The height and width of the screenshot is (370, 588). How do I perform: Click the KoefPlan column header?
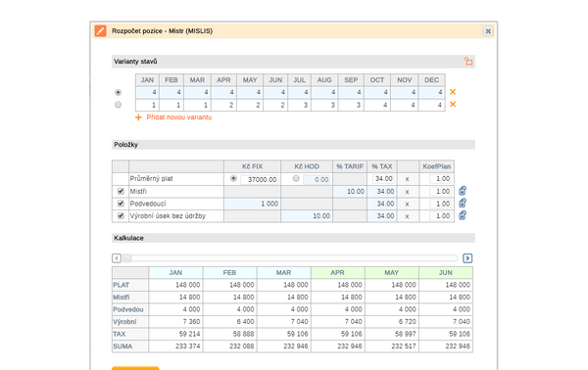point(436,166)
